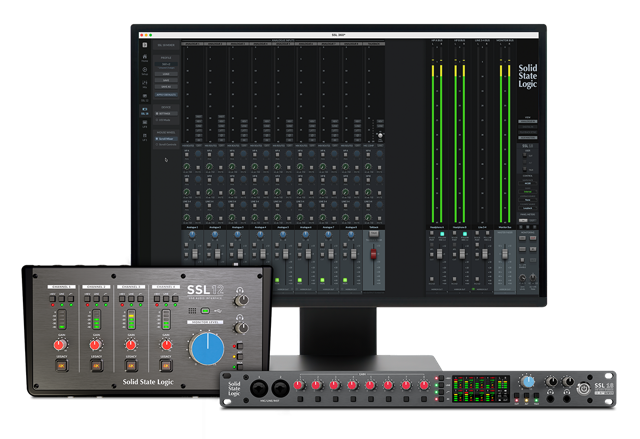Toggle upper square button left of Analogue 6 fader
640x439 pixels.
pyautogui.click(x=300, y=245)
